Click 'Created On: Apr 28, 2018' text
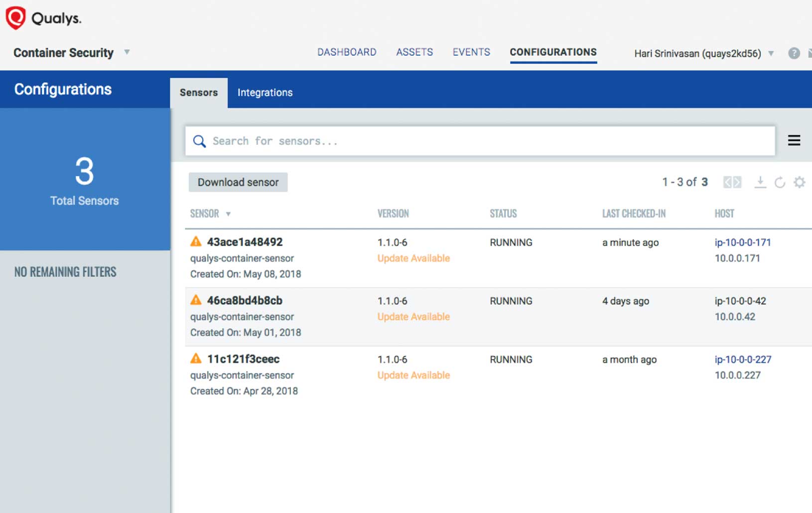The width and height of the screenshot is (812, 513). pos(244,391)
